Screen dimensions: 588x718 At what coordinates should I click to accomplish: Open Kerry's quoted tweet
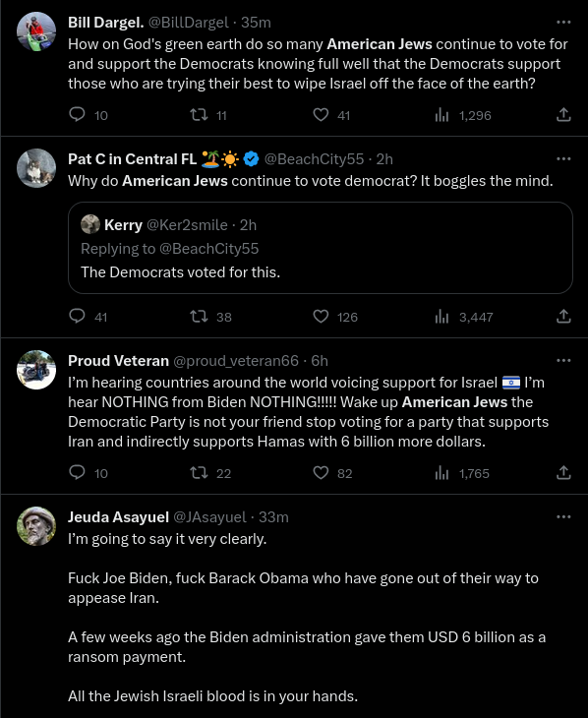point(321,248)
